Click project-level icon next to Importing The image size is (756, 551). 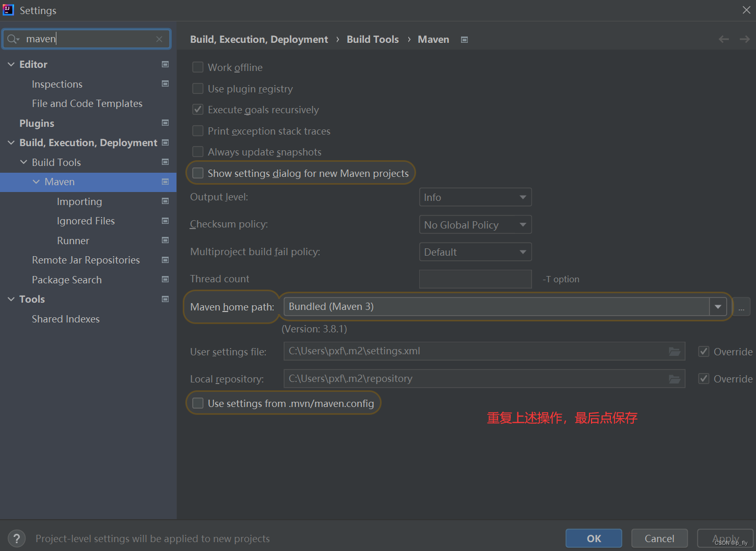point(165,201)
